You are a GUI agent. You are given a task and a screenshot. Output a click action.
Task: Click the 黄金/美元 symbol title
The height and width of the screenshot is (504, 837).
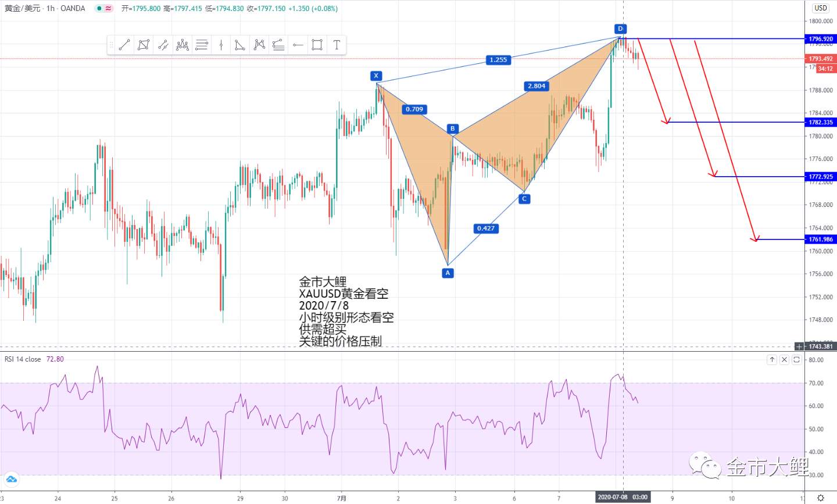(22, 9)
